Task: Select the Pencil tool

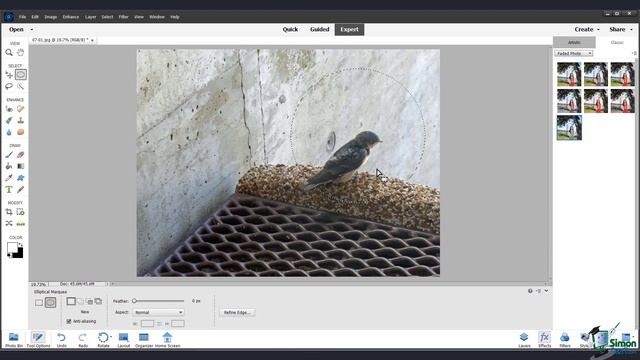Action: pyautogui.click(x=20, y=190)
